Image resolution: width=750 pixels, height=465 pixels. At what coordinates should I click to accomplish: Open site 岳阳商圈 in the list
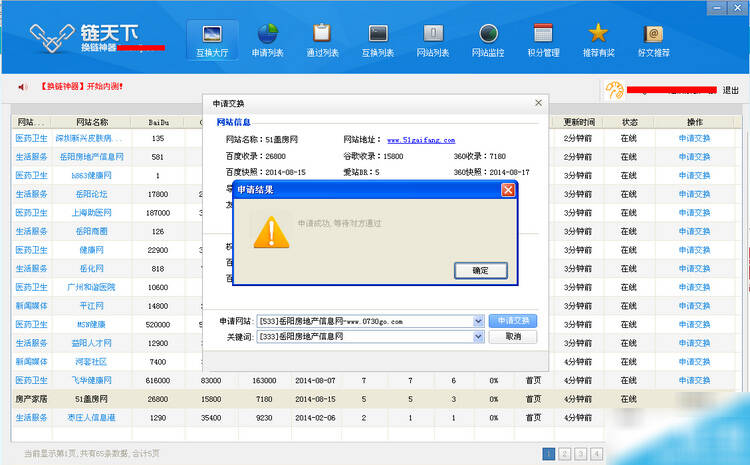point(91,231)
